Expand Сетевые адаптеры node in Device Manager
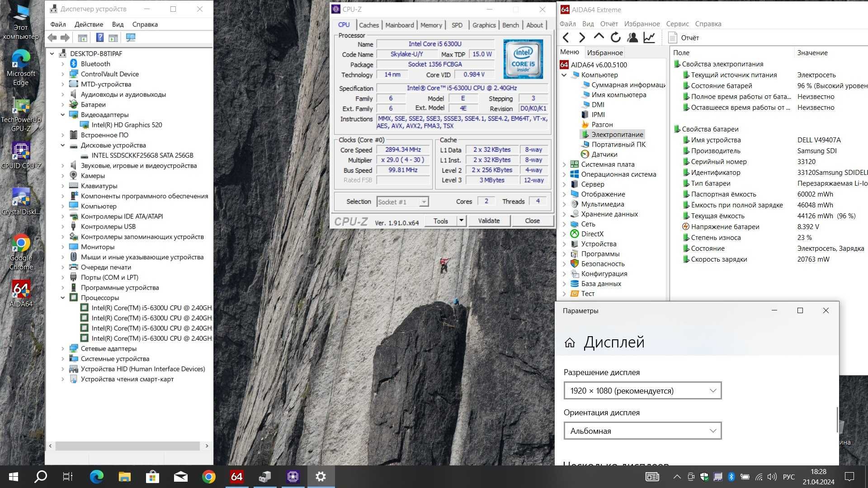868x488 pixels. click(x=63, y=349)
